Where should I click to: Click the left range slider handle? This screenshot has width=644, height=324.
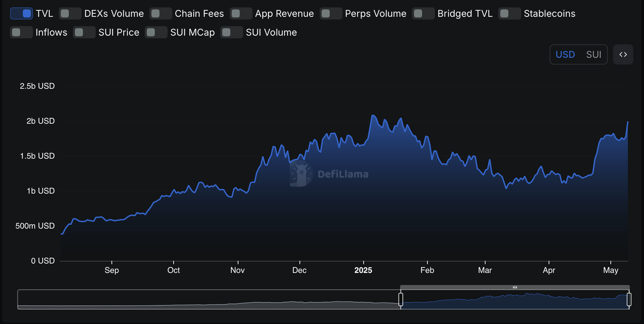(401, 299)
